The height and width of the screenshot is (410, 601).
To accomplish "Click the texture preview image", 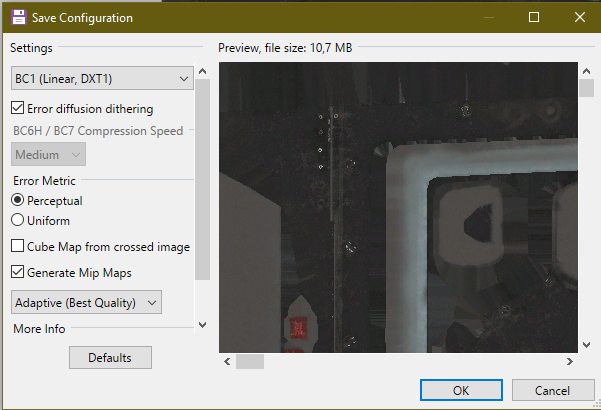I will (x=398, y=207).
